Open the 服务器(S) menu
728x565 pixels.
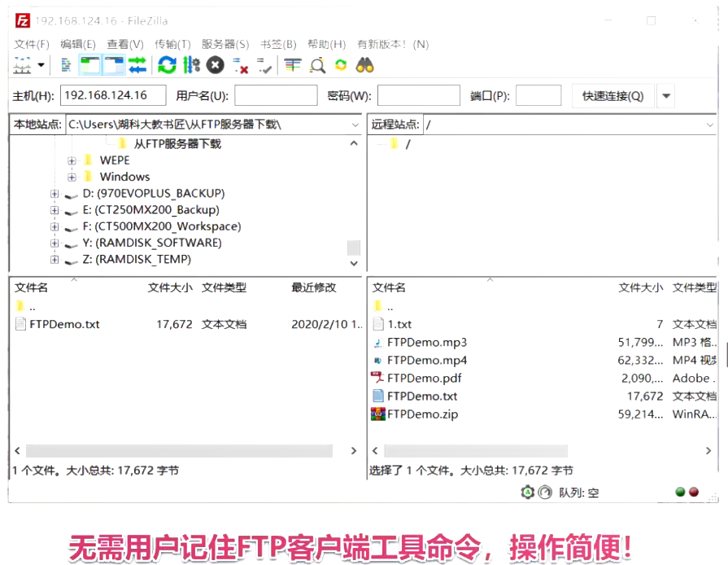tap(225, 45)
